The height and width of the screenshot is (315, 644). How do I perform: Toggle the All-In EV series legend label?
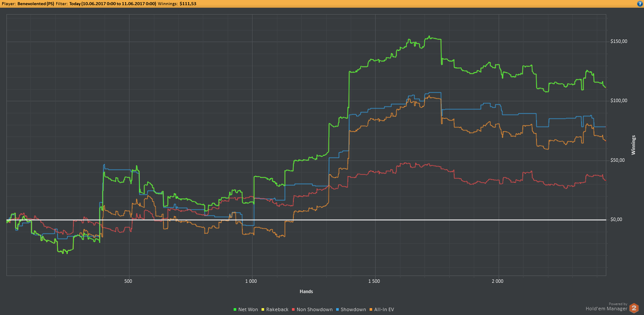point(384,309)
